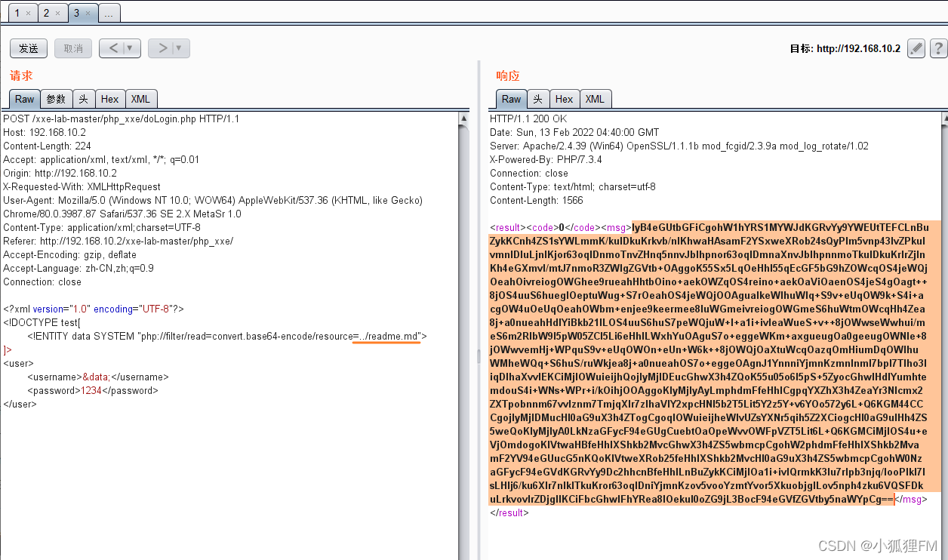Click the 发送 (Send) button
Screen dimensions: 948x560
click(29, 48)
